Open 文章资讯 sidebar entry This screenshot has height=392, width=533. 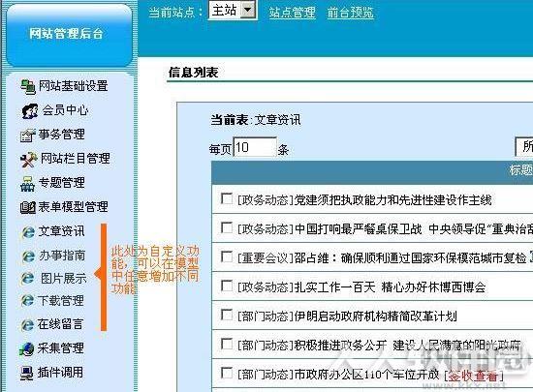(x=61, y=231)
